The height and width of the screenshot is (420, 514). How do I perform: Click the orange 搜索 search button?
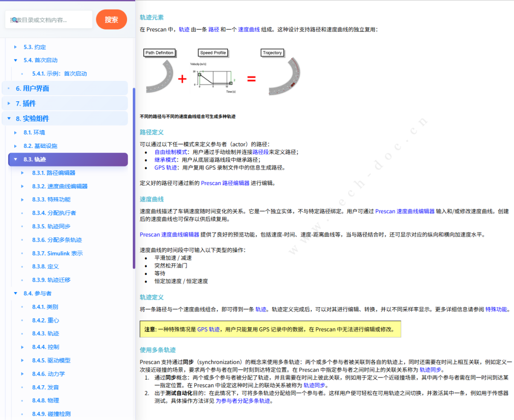point(111,20)
